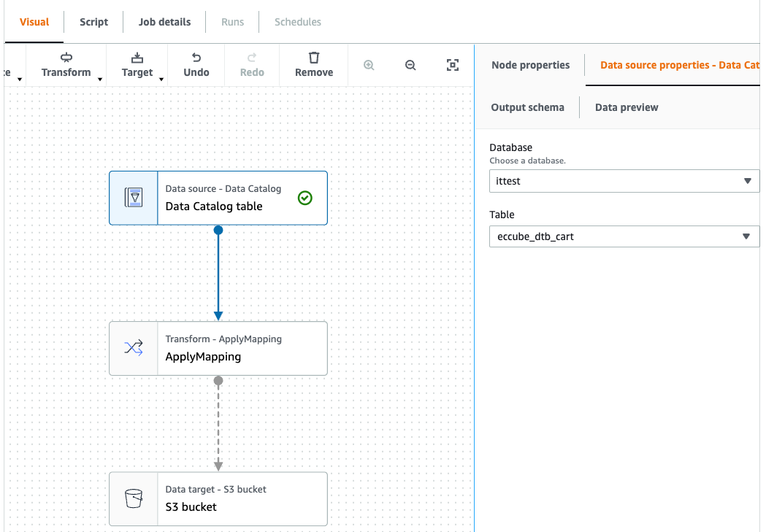Screen dimensions: 766x532
Task: Expand the Target menu arrow
Action: click(161, 79)
